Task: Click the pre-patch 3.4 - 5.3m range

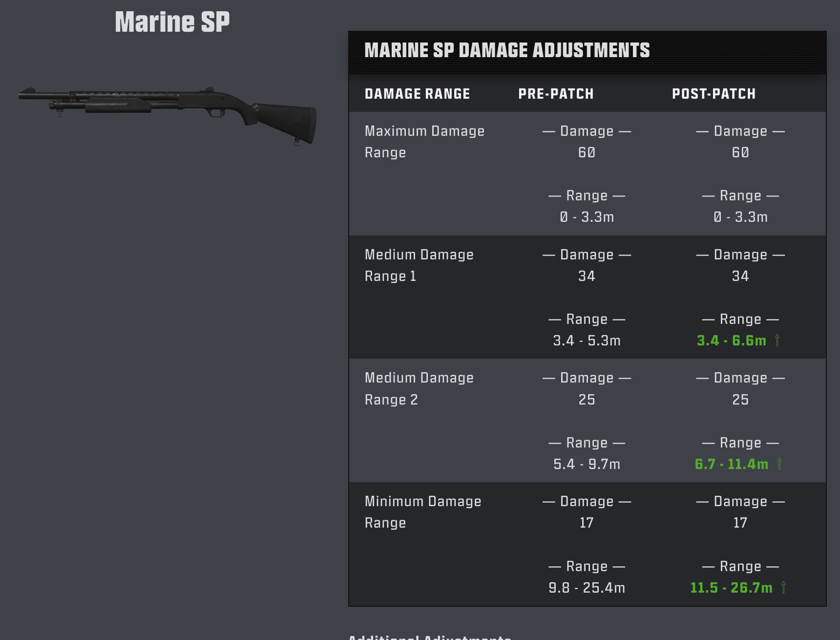Action: pyautogui.click(x=587, y=341)
